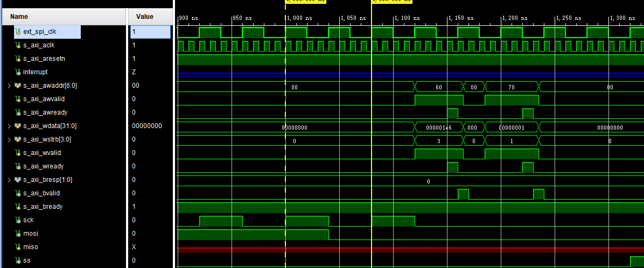Click the s_axi_wdata bus icon

(x=18, y=126)
